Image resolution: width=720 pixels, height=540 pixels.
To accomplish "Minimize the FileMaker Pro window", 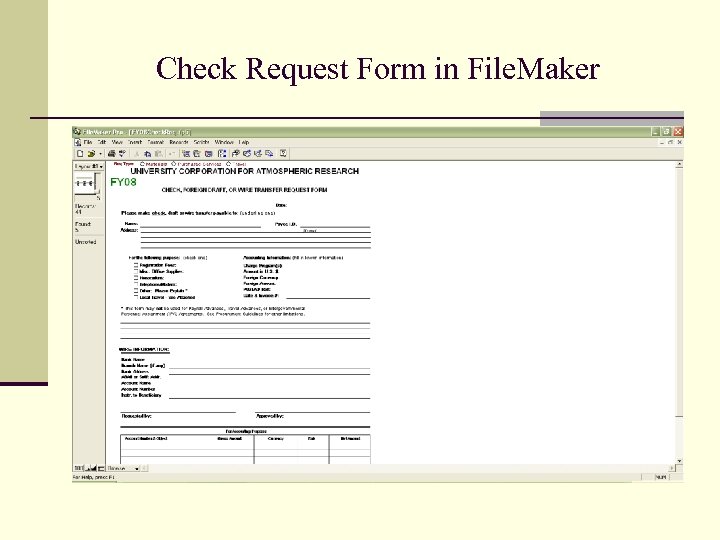I will tap(656, 132).
